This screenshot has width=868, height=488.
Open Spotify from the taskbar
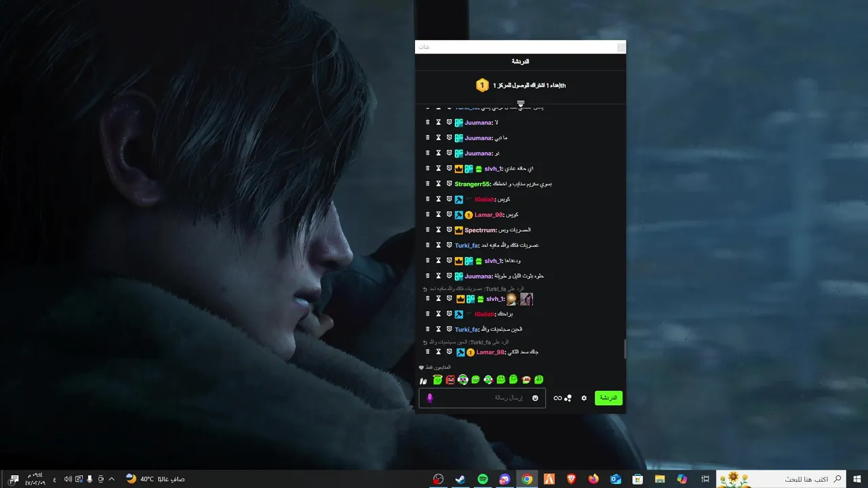click(483, 479)
